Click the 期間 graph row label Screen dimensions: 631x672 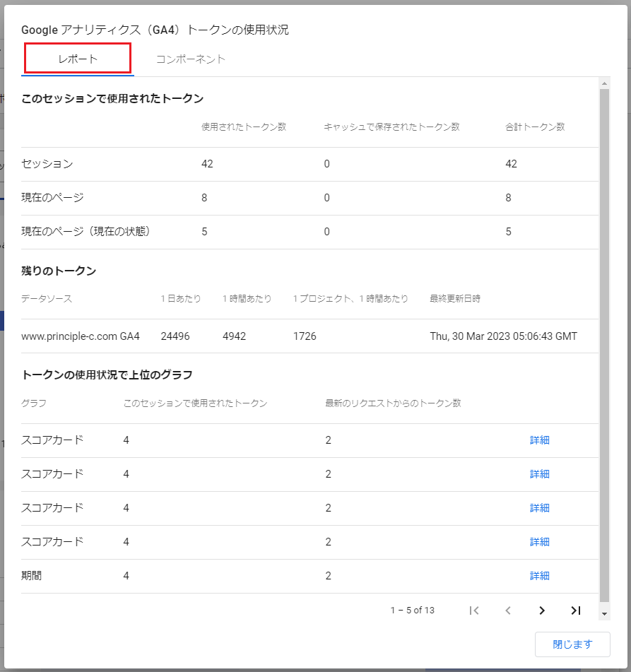pos(32,576)
